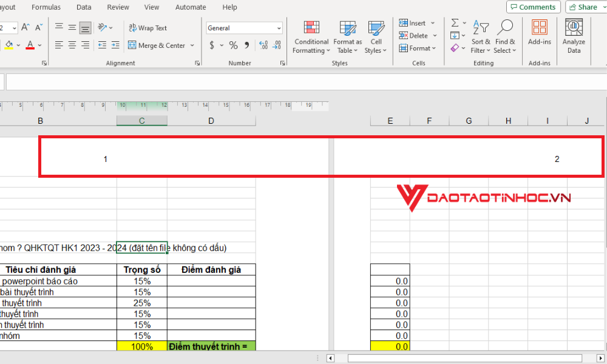Click Decrease Indent icon

pos(102,45)
